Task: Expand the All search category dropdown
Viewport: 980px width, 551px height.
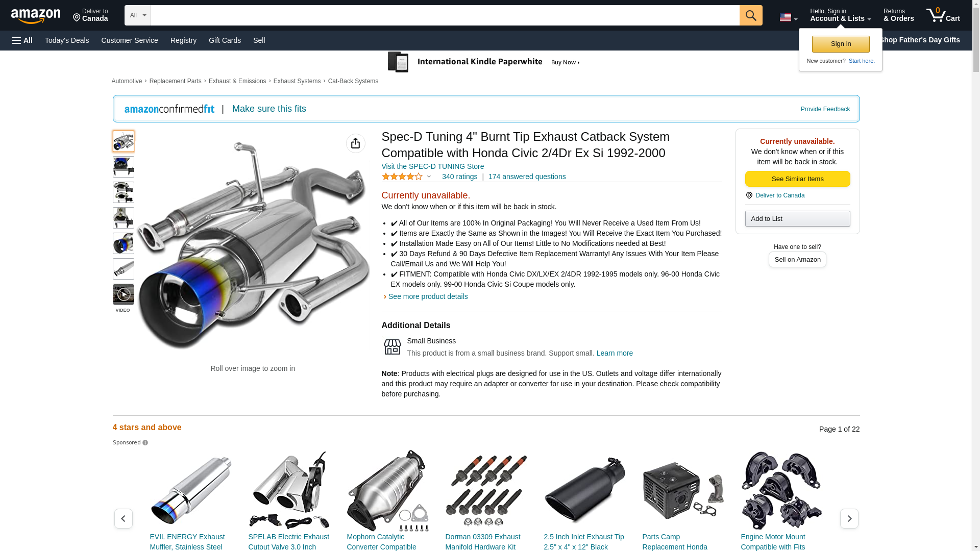Action: [x=137, y=15]
